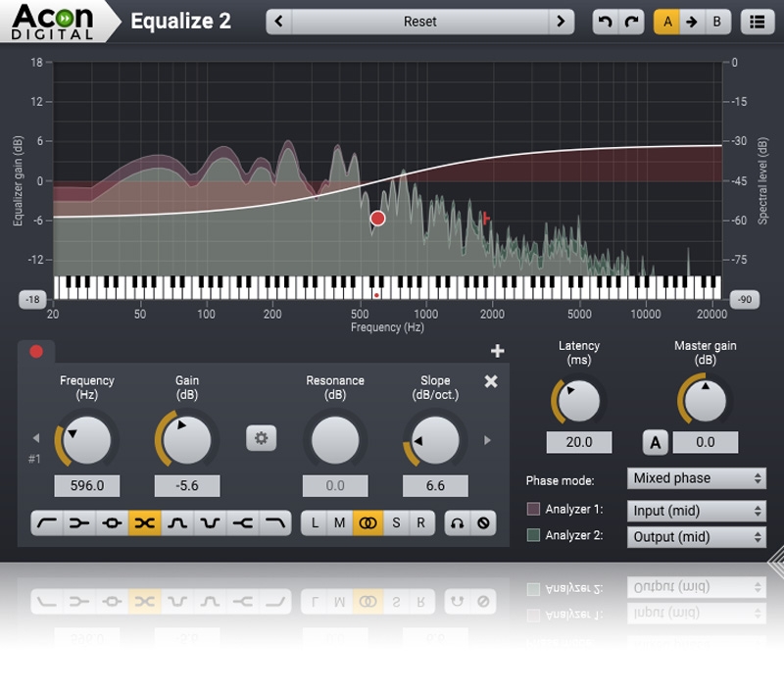784x693 pixels.
Task: Copy A to B with arrow button
Action: pyautogui.click(x=692, y=22)
